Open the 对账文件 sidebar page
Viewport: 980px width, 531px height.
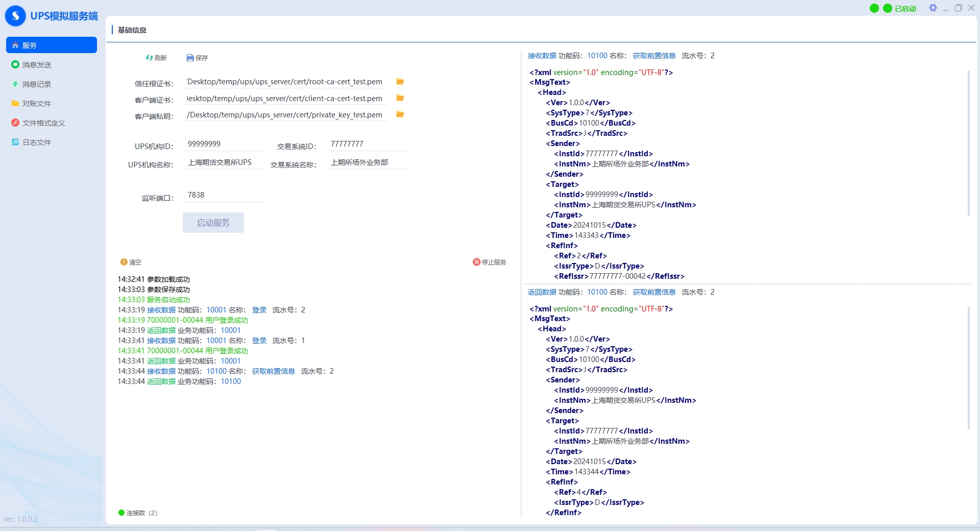[x=52, y=104]
